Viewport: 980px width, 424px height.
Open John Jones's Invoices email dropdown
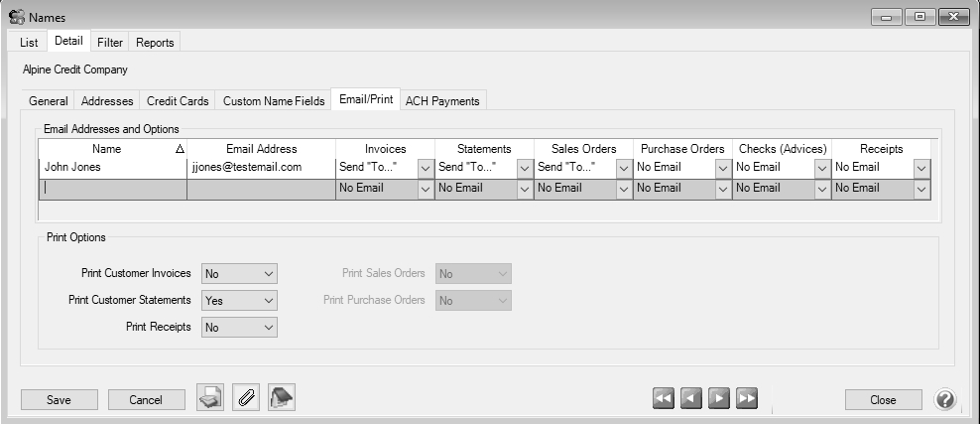coord(426,168)
